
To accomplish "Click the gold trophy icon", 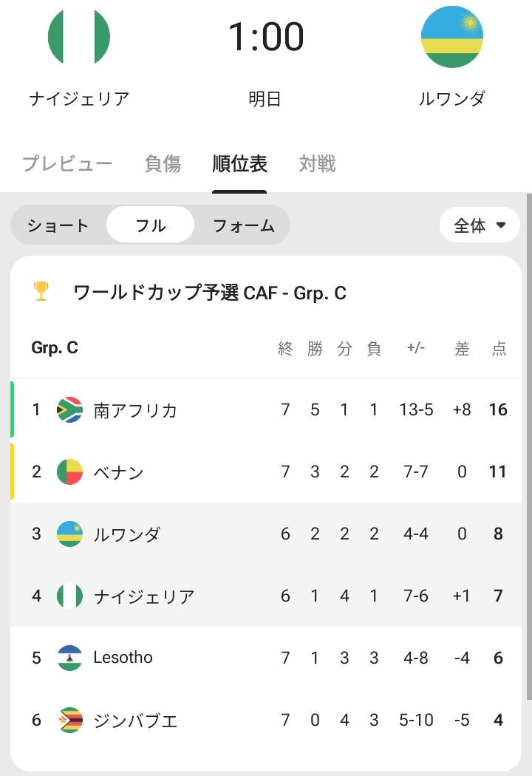I will pos(41,291).
